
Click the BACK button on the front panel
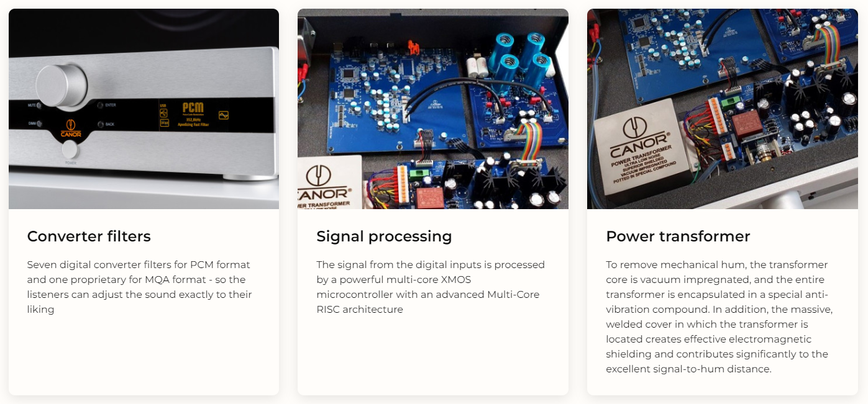pos(100,124)
